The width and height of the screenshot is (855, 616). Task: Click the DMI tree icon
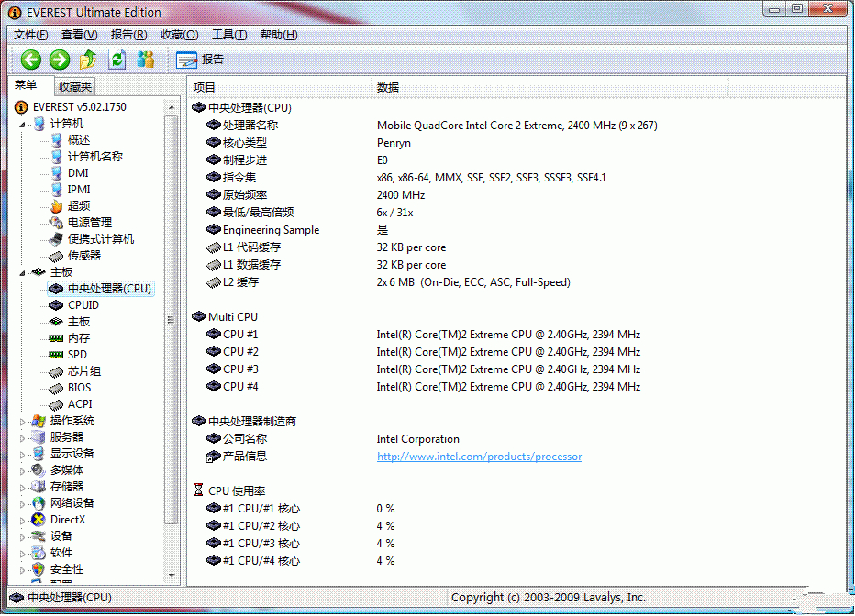[57, 173]
